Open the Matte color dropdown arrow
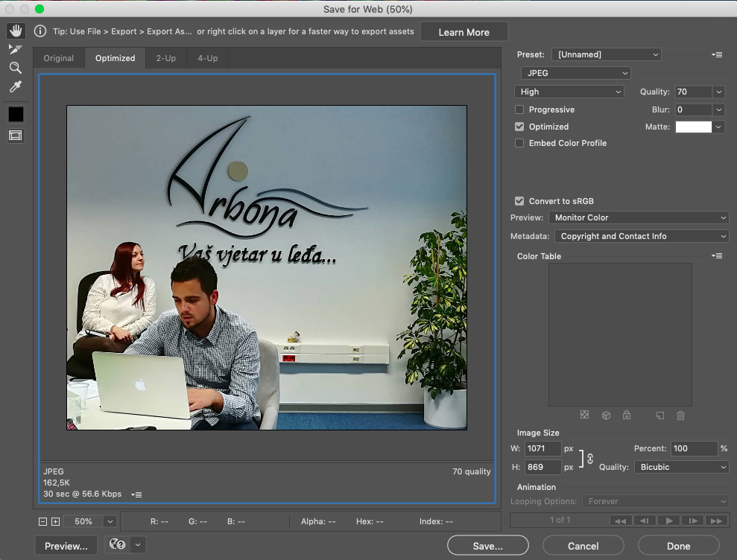Image resolution: width=737 pixels, height=560 pixels. click(x=718, y=127)
